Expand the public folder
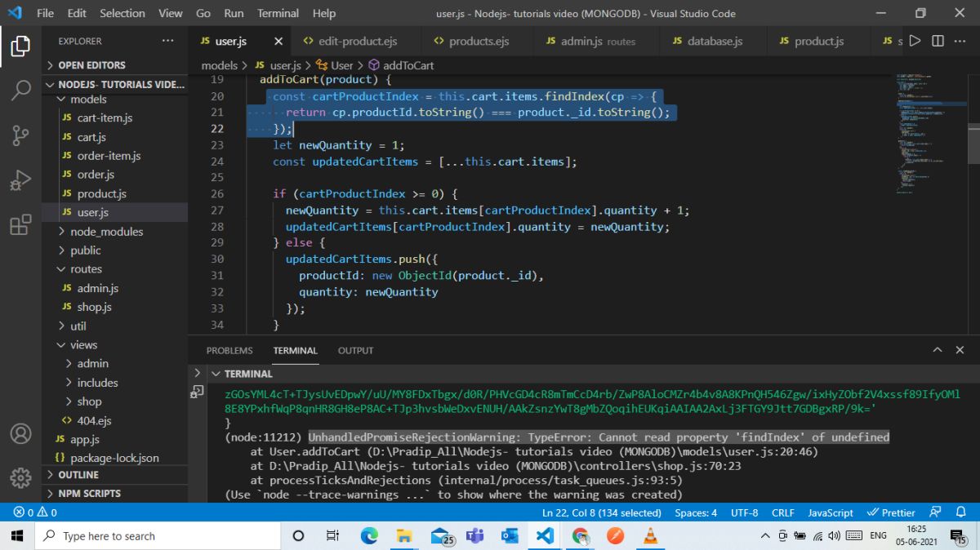Image resolution: width=980 pixels, height=550 pixels. 114,250
